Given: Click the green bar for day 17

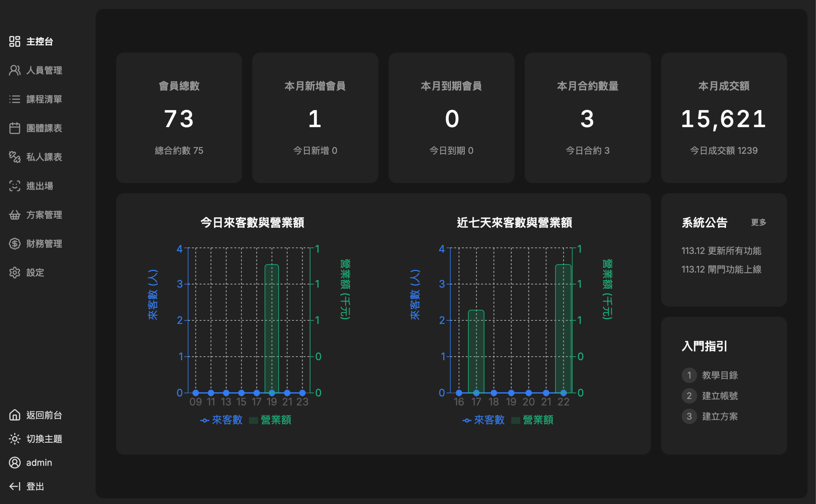Looking at the screenshot, I should [476, 351].
